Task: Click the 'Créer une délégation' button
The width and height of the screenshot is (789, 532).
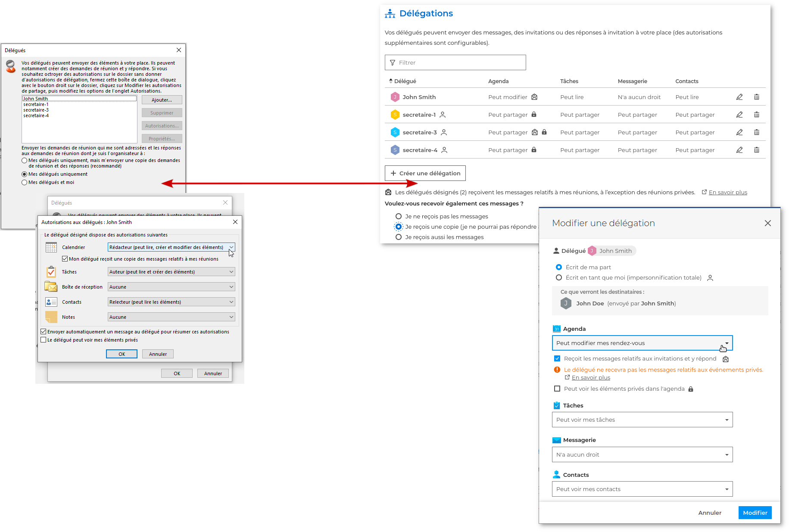Action: pyautogui.click(x=425, y=173)
